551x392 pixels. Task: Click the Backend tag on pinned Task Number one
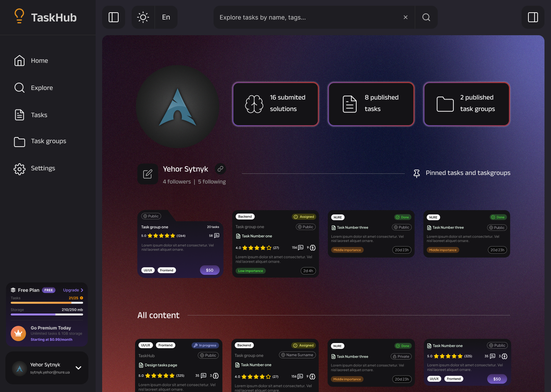coord(245,217)
